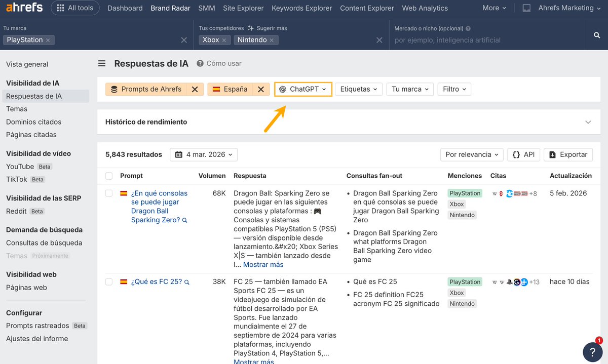Check the ¿Qué es FC 25? row

point(109,281)
